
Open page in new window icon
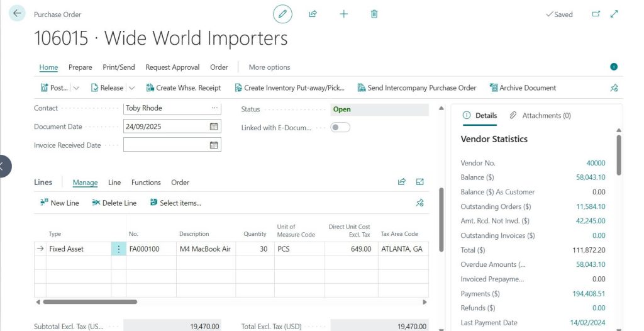click(596, 14)
